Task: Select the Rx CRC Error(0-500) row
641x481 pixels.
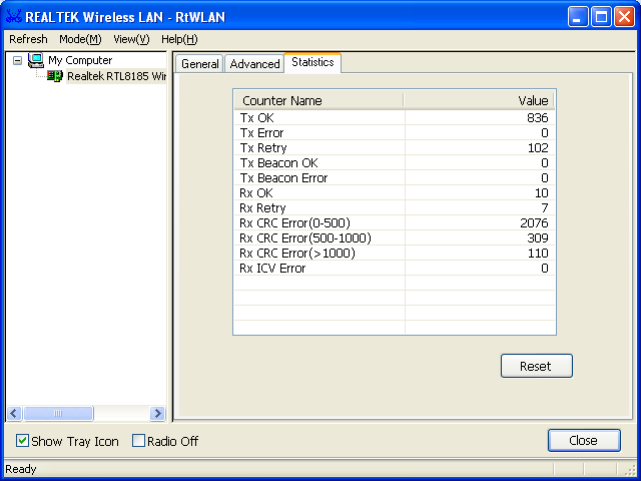Action: [394, 223]
